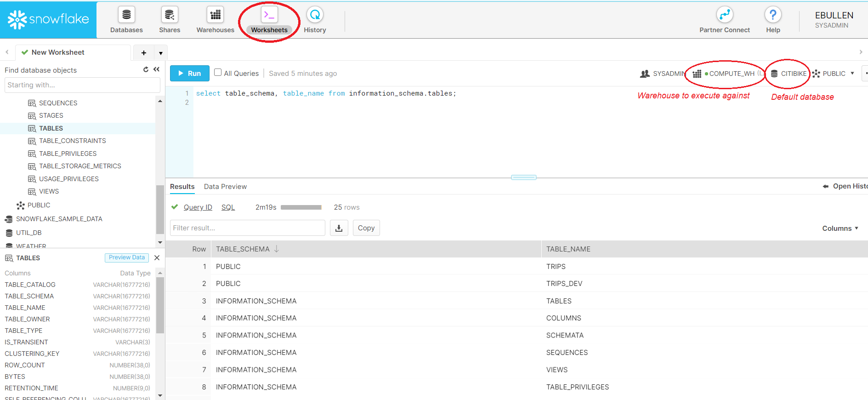Open the History page icon
Image resolution: width=868 pixels, height=400 pixels.
(315, 15)
